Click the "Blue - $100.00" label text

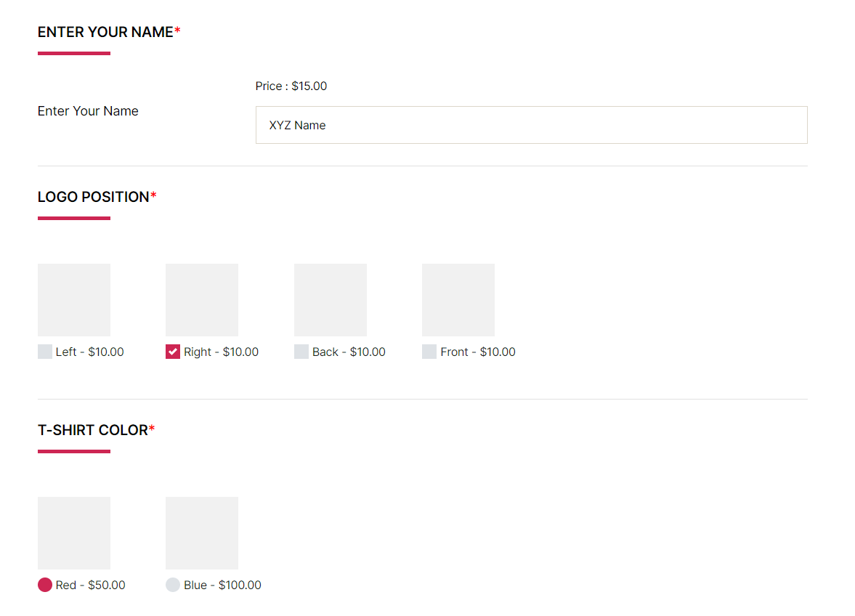222,585
